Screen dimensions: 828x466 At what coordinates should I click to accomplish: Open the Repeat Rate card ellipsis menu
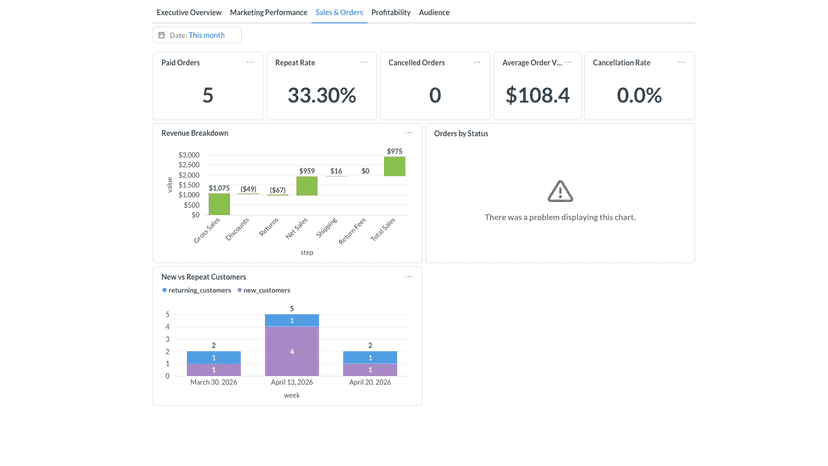click(364, 62)
